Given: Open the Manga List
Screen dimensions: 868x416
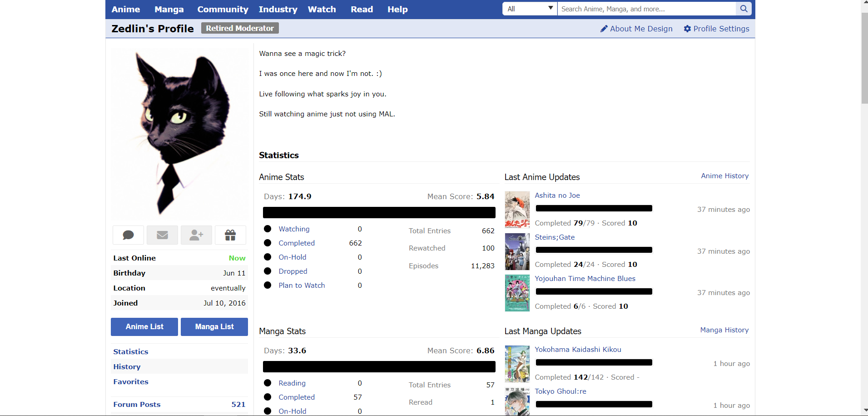Looking at the screenshot, I should (214, 326).
